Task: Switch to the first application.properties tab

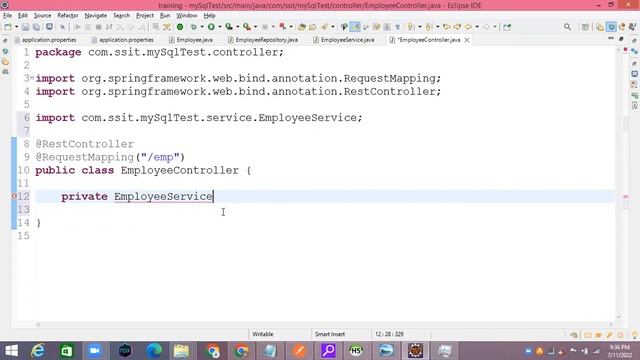Action: click(x=45, y=40)
